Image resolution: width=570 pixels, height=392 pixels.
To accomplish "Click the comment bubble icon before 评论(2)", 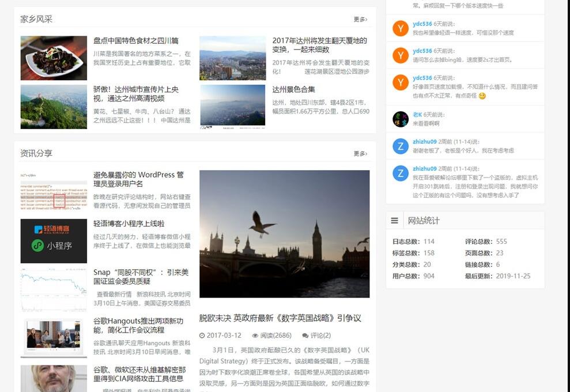I will pyautogui.click(x=305, y=336).
